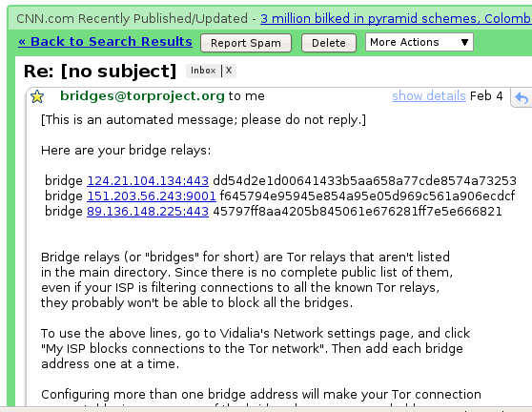Image resolution: width=532 pixels, height=412 pixels.
Task: Click the fingerprint starting with f645794e
Action: coord(367,196)
